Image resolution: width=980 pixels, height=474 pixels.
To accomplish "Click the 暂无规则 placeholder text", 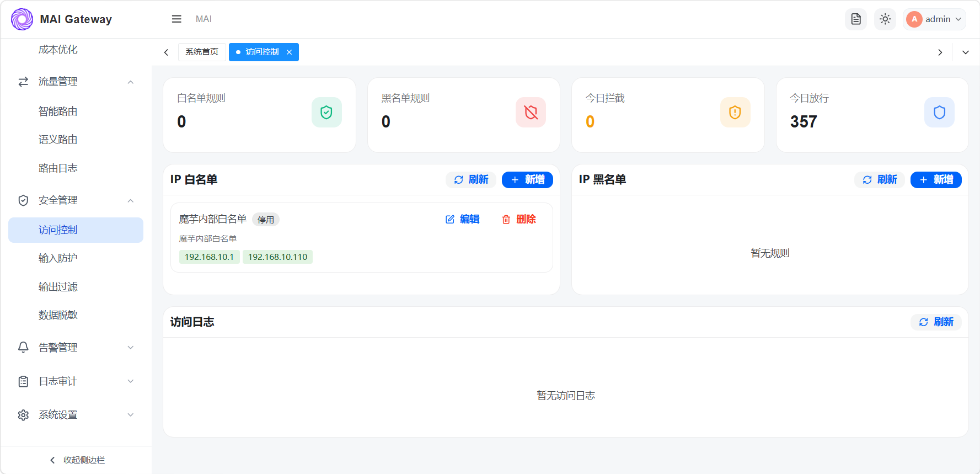I will coord(770,253).
